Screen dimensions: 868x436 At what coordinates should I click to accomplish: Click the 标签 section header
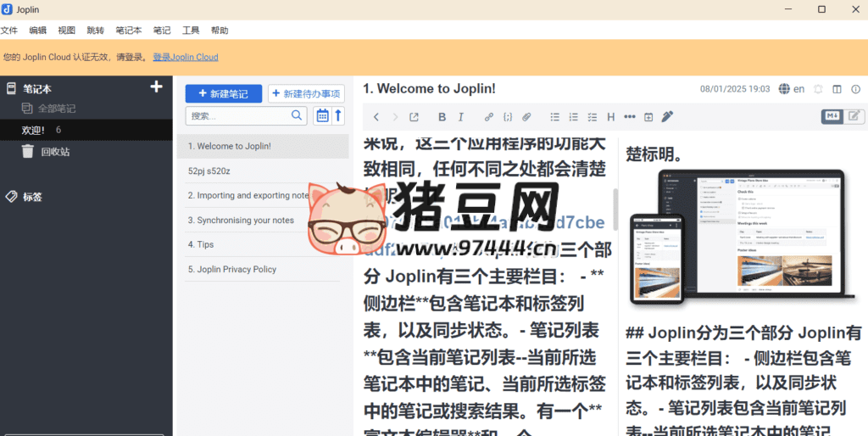pyautogui.click(x=32, y=197)
